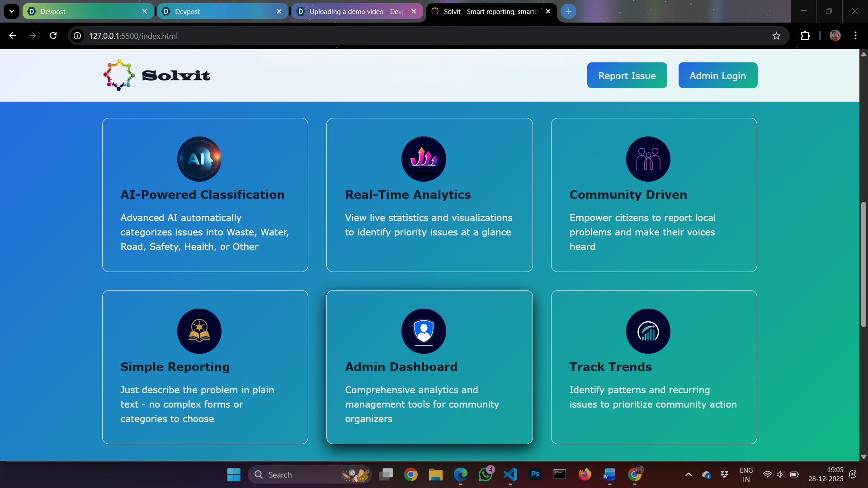The image size is (868, 488).
Task: Click the Admin Dashboard shield icon
Action: pyautogui.click(x=424, y=331)
